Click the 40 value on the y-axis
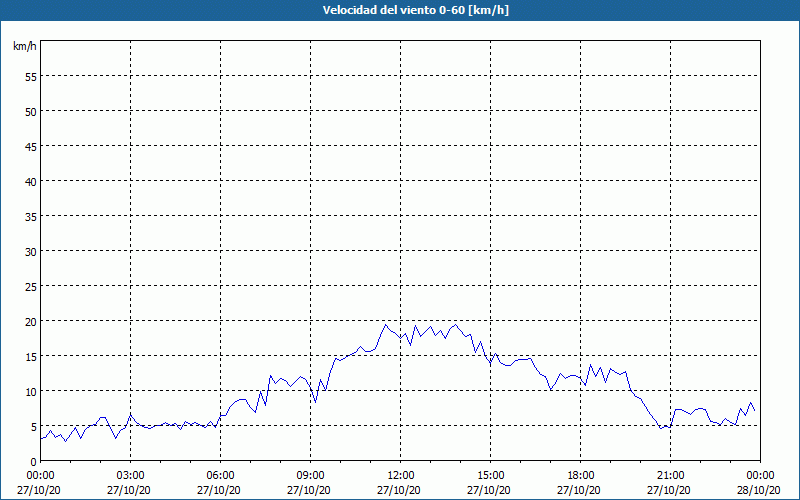 [31, 182]
